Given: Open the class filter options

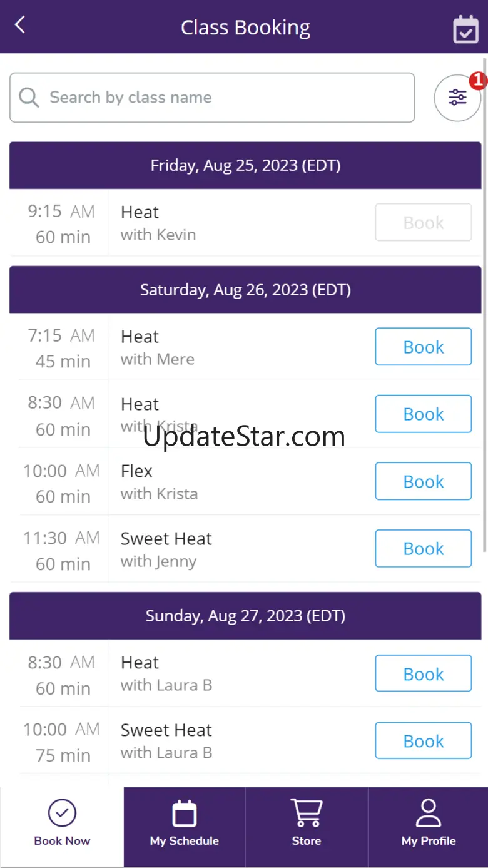Looking at the screenshot, I should (x=457, y=98).
